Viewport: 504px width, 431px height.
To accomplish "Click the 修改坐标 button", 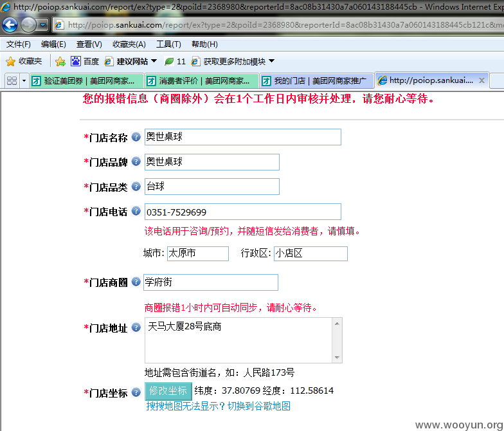I will 168,391.
